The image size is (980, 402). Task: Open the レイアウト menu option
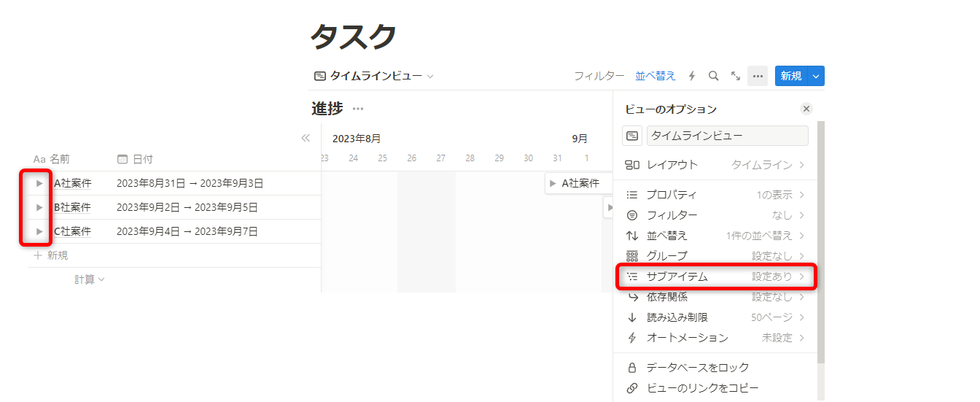tap(715, 165)
